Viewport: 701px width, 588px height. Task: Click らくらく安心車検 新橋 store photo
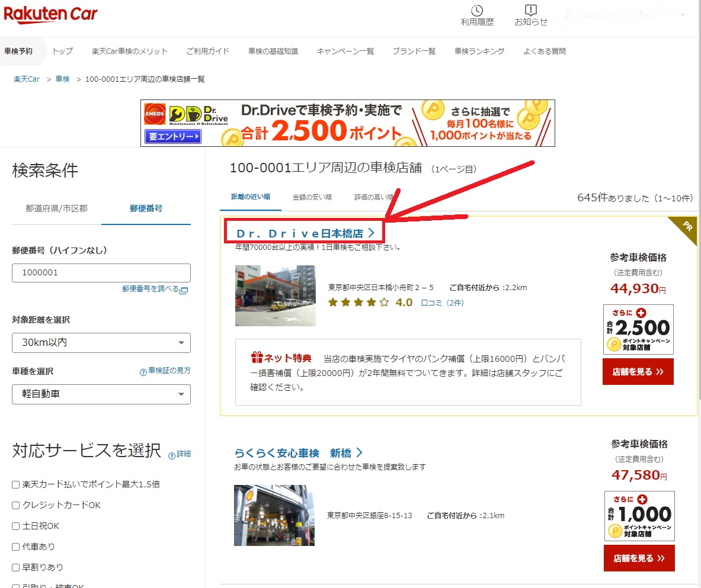[x=274, y=516]
